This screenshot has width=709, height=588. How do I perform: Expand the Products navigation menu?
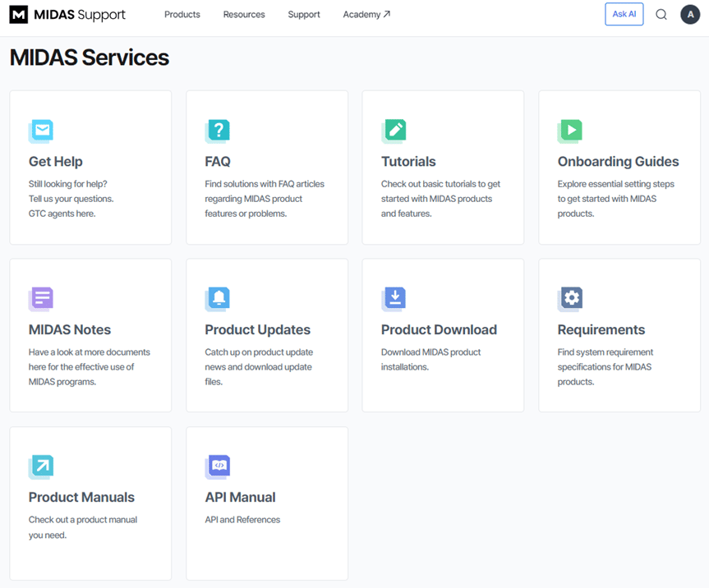point(182,15)
